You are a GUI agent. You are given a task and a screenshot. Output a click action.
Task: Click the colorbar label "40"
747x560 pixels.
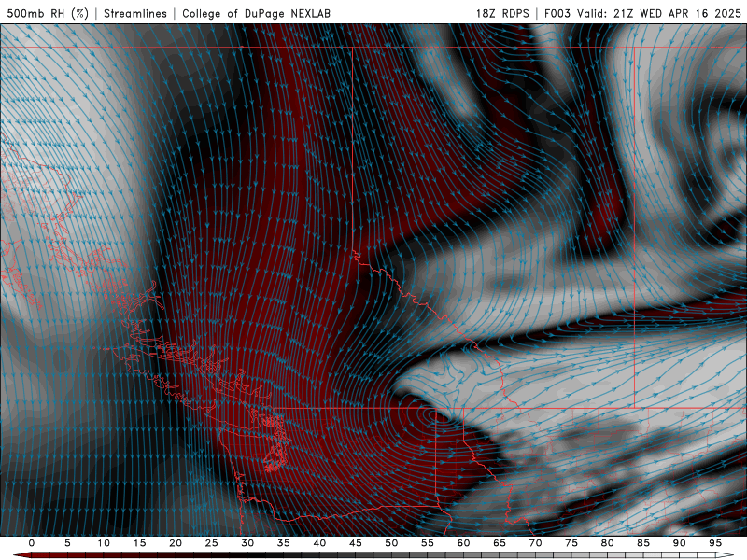[x=319, y=543]
